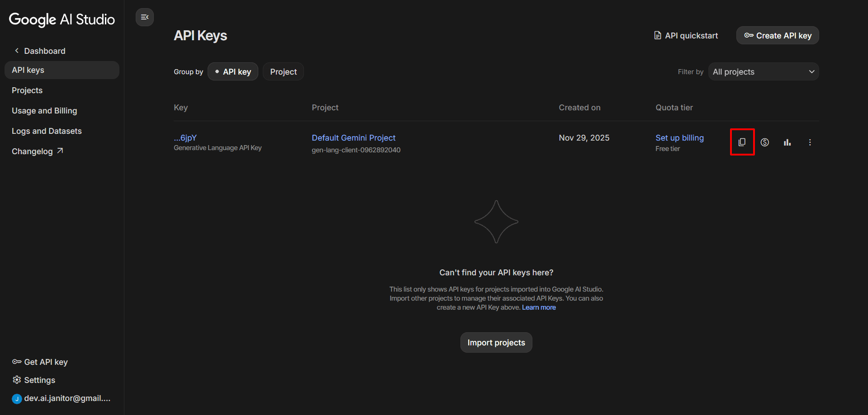The height and width of the screenshot is (415, 868).
Task: Click the Create API key button
Action: tap(778, 36)
